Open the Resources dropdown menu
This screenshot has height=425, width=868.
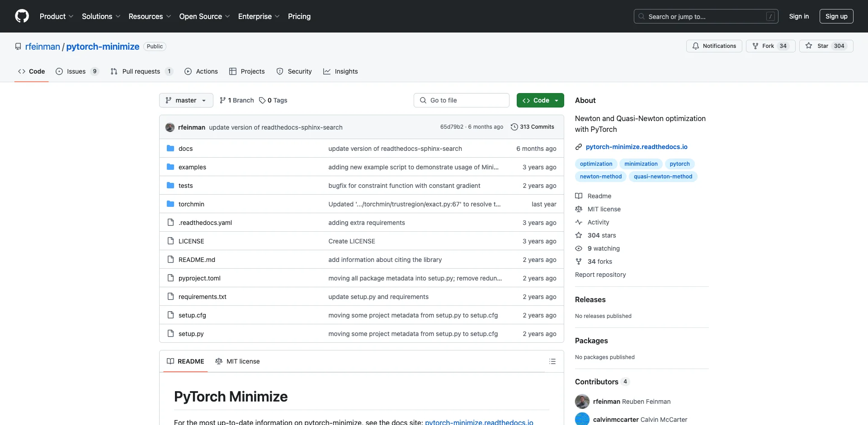150,16
